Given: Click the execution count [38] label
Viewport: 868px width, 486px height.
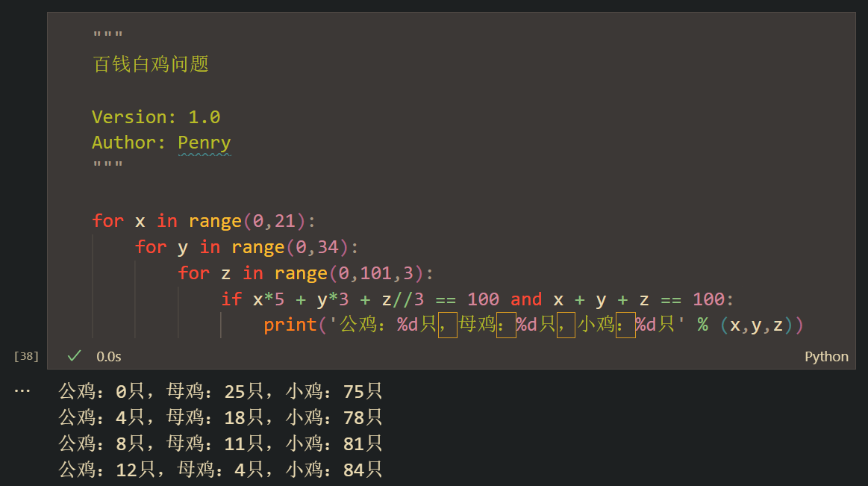Looking at the screenshot, I should click(26, 356).
